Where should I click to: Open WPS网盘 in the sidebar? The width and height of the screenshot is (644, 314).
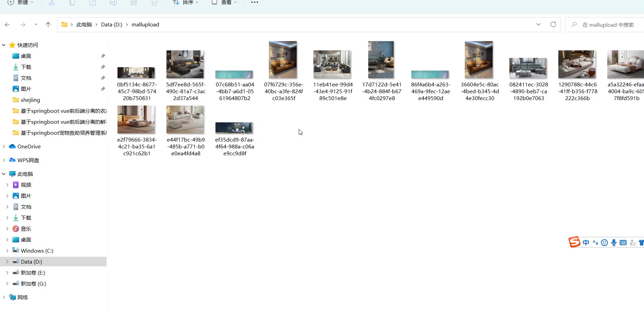[x=28, y=160]
